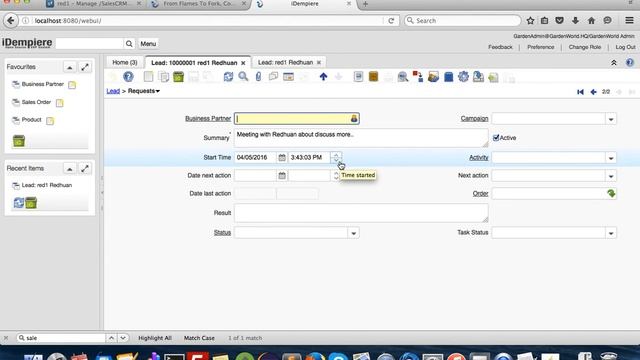640x360 pixels.
Task: Switch to the Home (3) tab
Action: pos(124,62)
